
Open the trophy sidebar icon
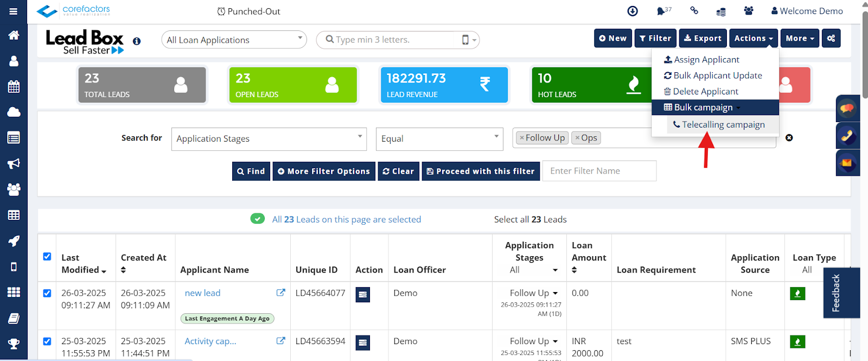pyautogui.click(x=14, y=344)
